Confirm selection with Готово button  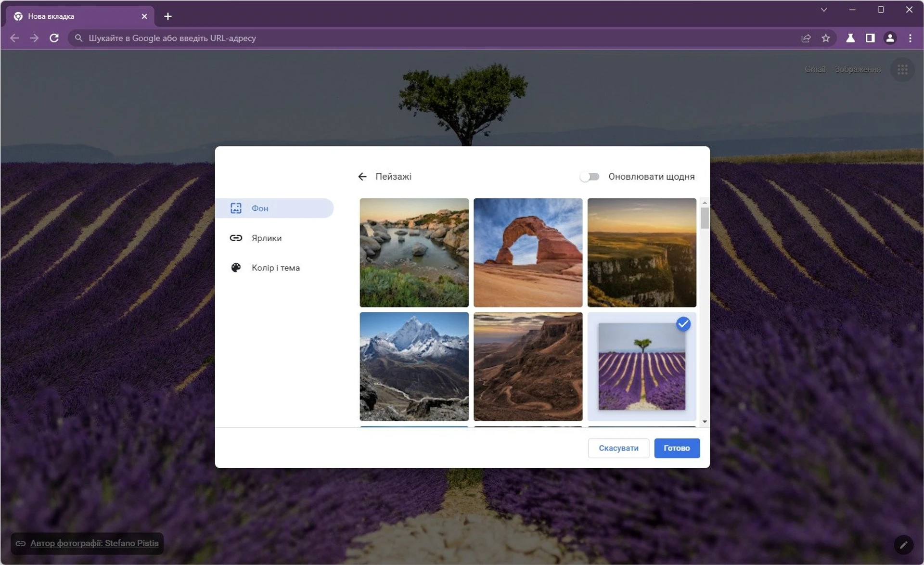pyautogui.click(x=677, y=448)
